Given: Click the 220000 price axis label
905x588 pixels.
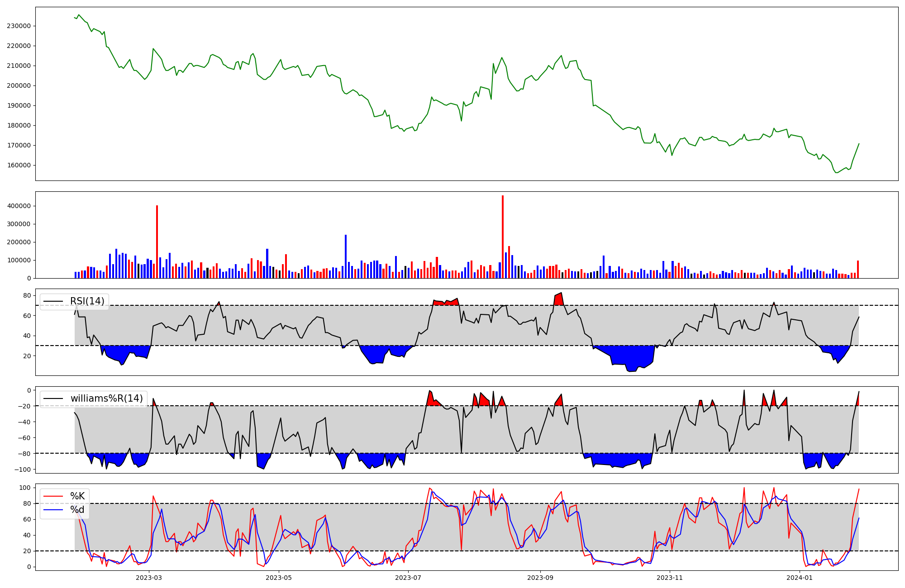Looking at the screenshot, I should 19,46.
